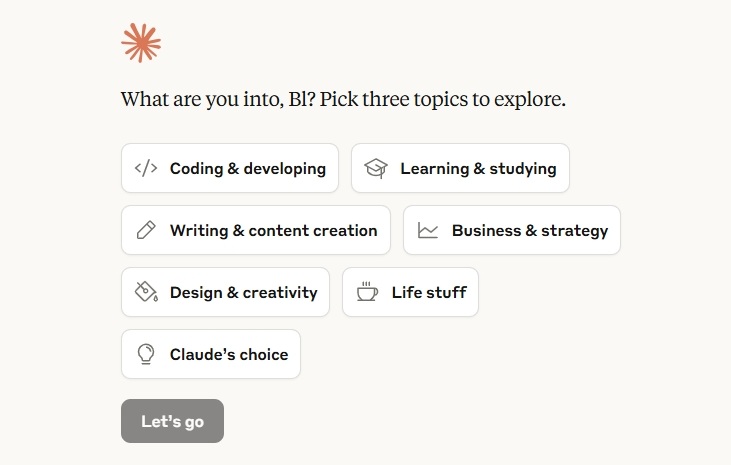The image size is (731, 465).
Task: Click the "Business & strategy" label text
Action: (530, 230)
